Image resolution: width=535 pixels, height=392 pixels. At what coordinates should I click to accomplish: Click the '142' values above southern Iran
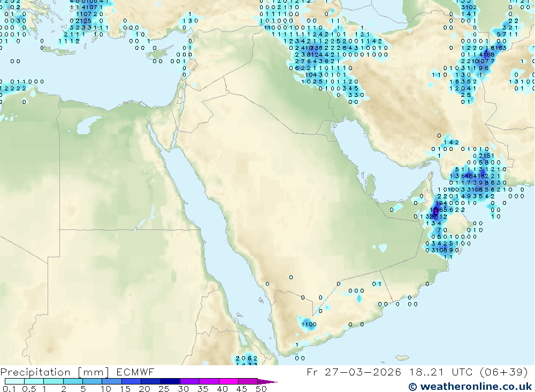point(451,142)
